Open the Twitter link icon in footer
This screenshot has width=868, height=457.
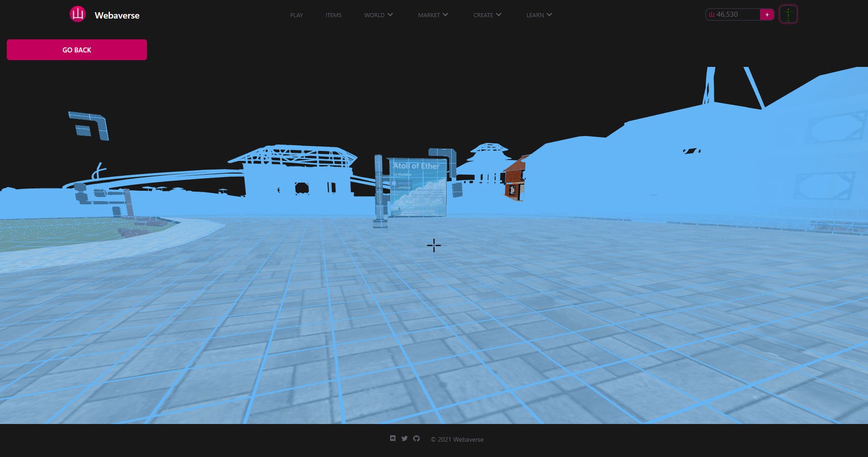coord(405,438)
